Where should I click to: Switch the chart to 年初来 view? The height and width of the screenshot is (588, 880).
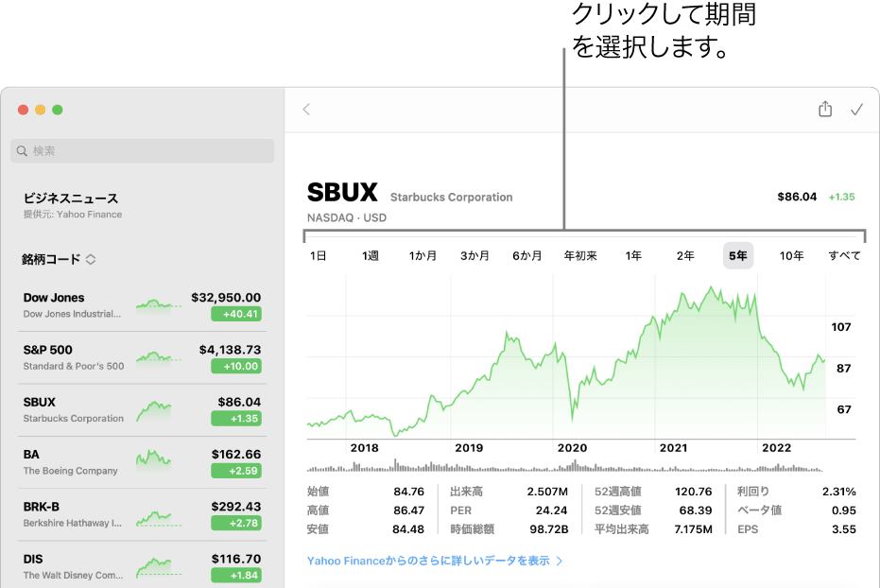(x=579, y=254)
